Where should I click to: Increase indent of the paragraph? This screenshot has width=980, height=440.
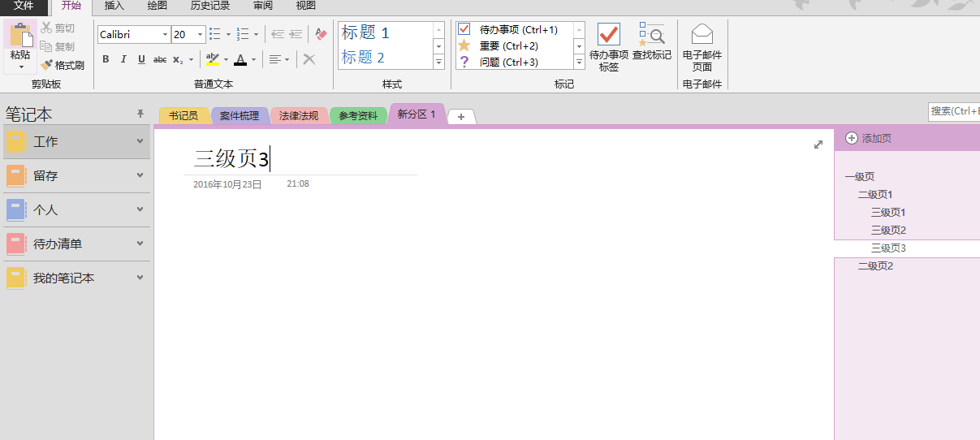(x=296, y=34)
